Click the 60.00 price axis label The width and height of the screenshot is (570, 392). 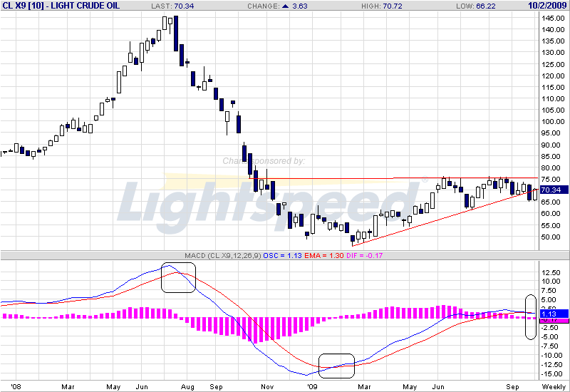point(551,214)
